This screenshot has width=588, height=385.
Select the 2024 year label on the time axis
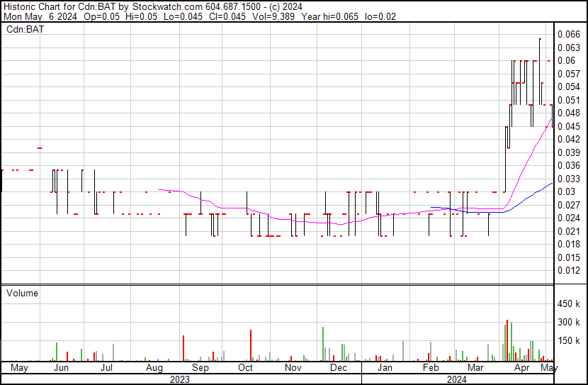(456, 379)
